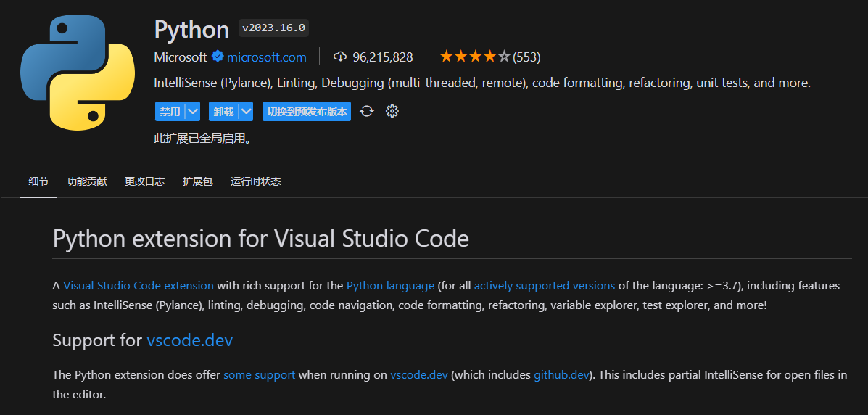The height and width of the screenshot is (415, 868).
Task: Open the some support link
Action: pyautogui.click(x=259, y=374)
